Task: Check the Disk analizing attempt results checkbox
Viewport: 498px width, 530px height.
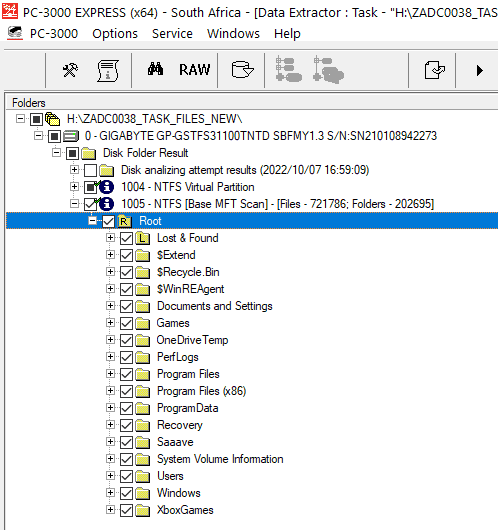Action: [91, 170]
